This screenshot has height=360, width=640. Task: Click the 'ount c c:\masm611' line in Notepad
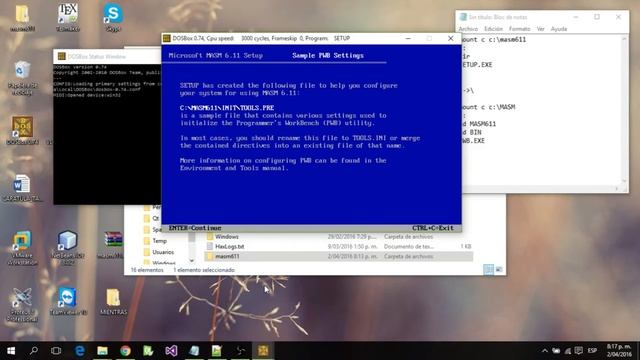pyautogui.click(x=494, y=40)
